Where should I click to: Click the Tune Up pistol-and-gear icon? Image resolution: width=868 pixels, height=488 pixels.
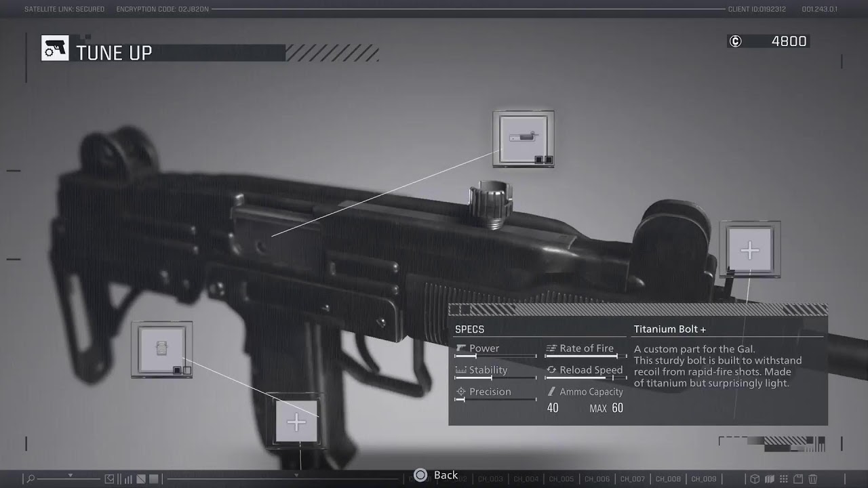[x=55, y=49]
